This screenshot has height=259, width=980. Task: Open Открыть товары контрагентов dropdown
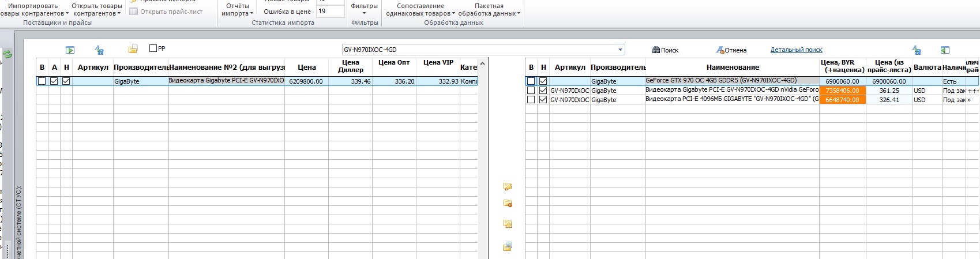click(97, 10)
